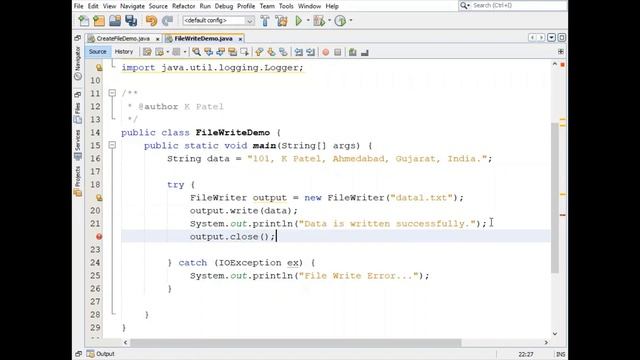This screenshot has height=360, width=640.
Task: Click the vertical editor scrollbar thumb
Action: [555, 198]
